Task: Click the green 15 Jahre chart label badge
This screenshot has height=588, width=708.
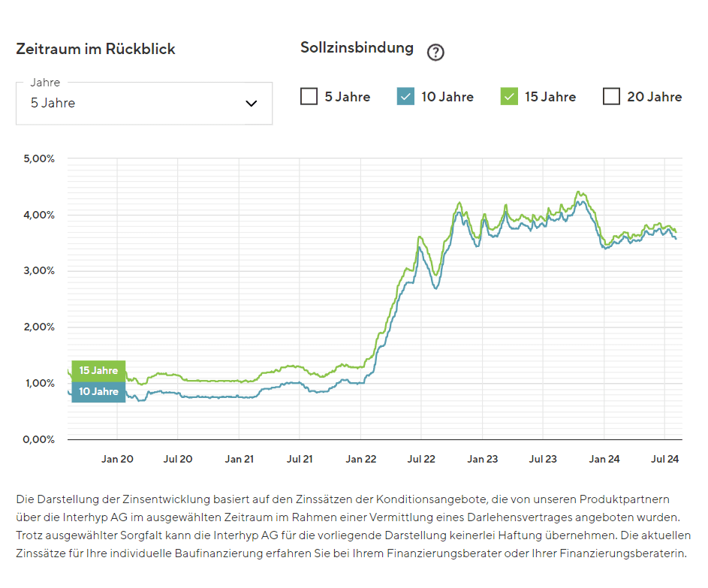Action: click(x=98, y=370)
